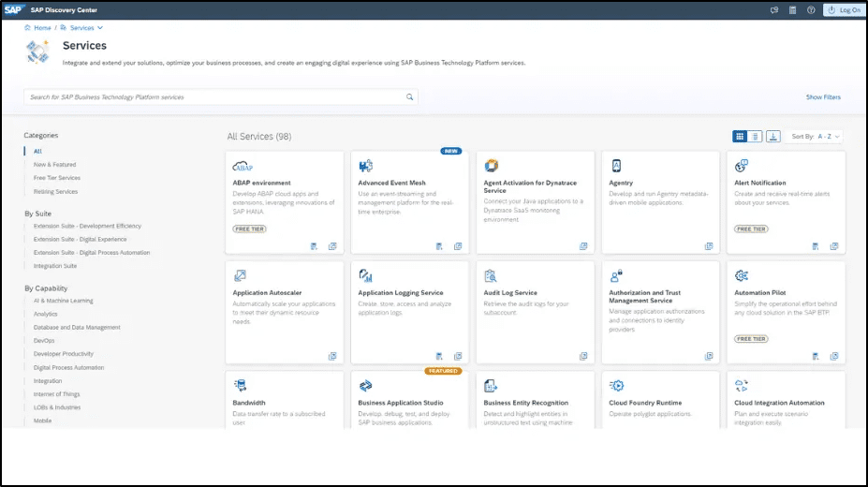Click the NEW badge on Advanced Event Mesh

click(x=450, y=151)
